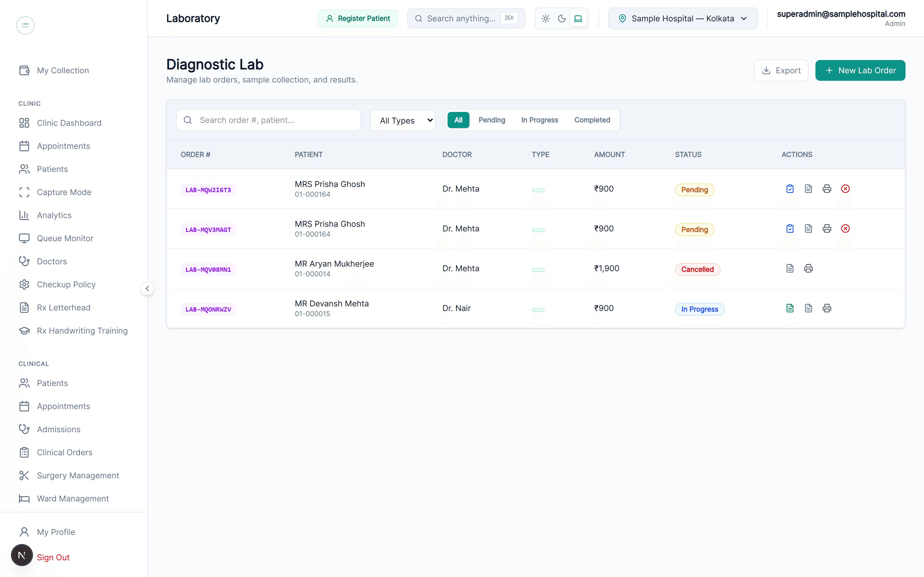Open Queue Monitor from sidebar

(x=65, y=238)
